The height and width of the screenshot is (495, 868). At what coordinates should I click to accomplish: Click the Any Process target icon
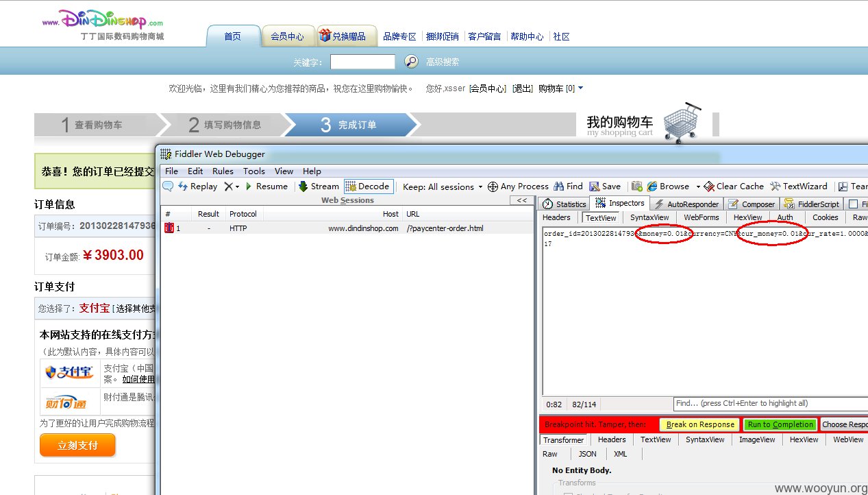493,186
